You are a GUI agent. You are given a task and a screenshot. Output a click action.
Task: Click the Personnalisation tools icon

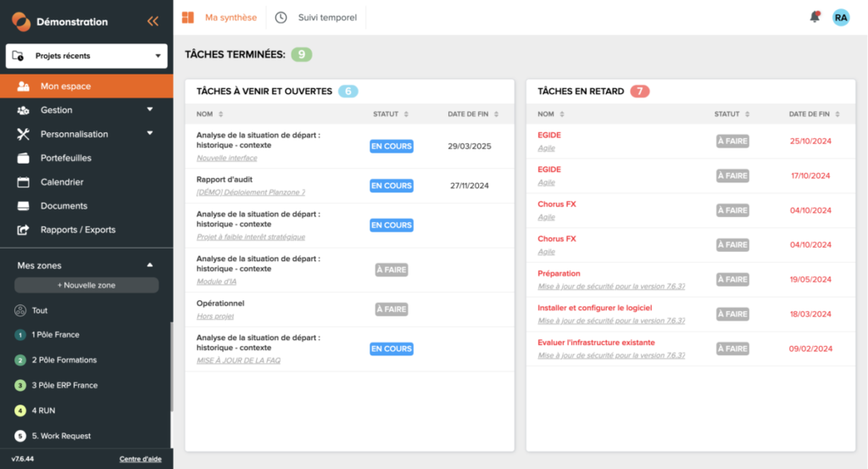pos(23,134)
